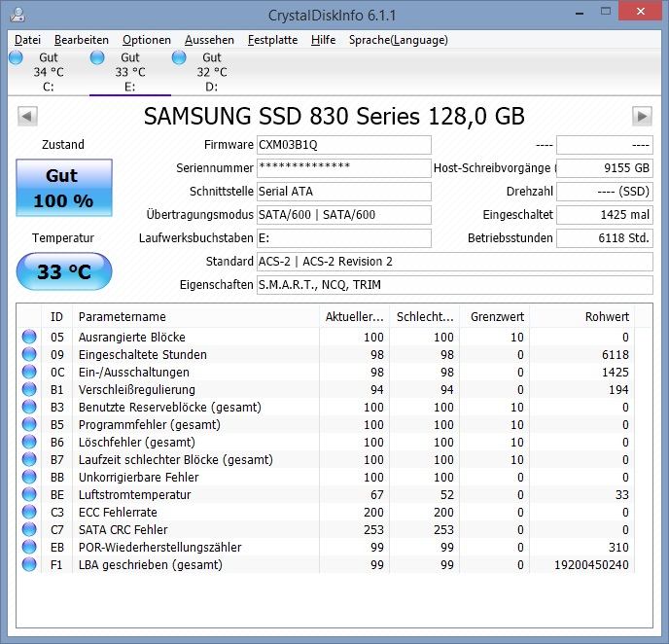
Task: Click status orb for Unkorrigierbare Fehler row
Action: 29,477
